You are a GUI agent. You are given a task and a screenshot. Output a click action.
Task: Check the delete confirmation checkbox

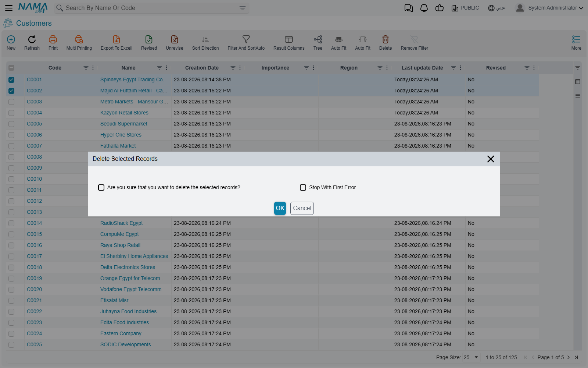point(101,188)
